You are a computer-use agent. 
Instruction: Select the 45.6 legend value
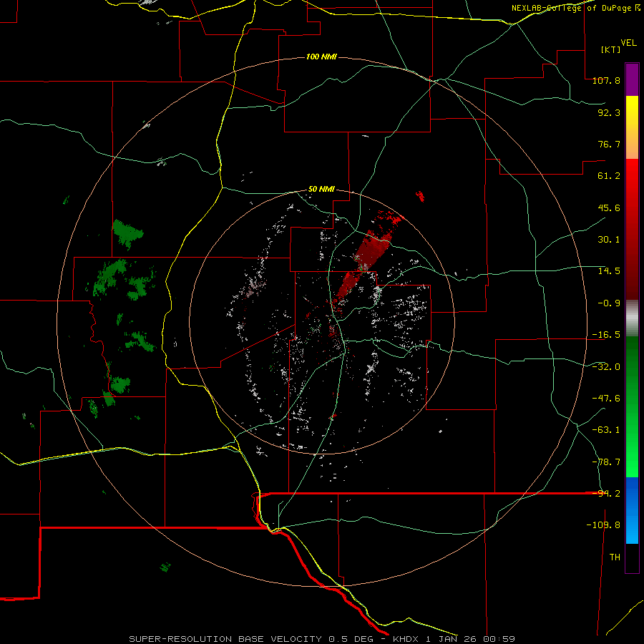(x=609, y=208)
